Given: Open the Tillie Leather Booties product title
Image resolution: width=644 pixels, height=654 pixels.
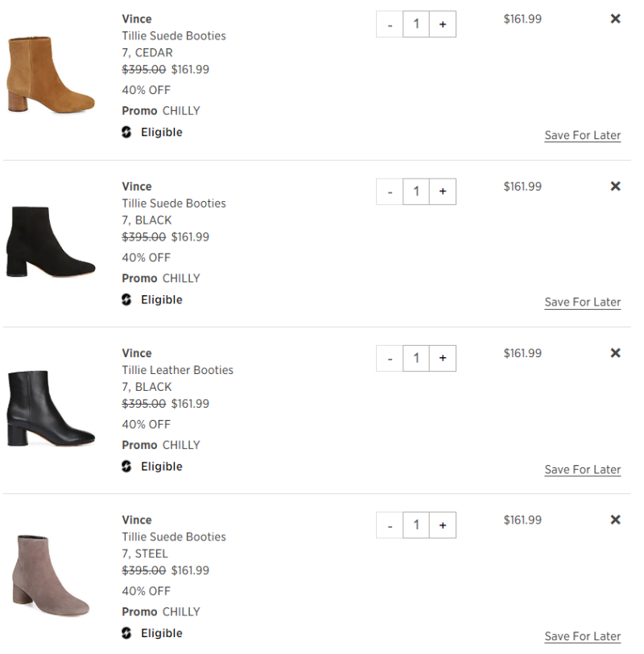Looking at the screenshot, I should (178, 370).
